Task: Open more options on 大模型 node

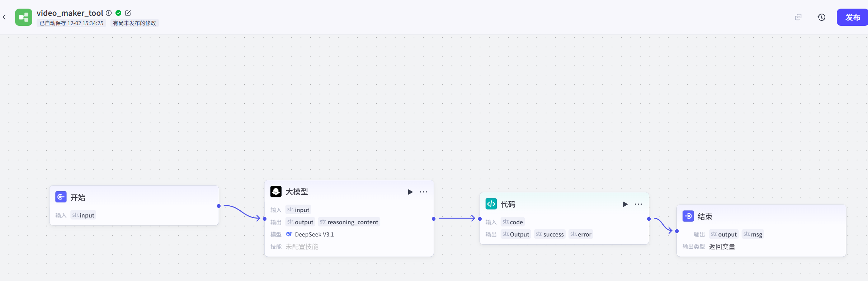Action: pyautogui.click(x=424, y=192)
